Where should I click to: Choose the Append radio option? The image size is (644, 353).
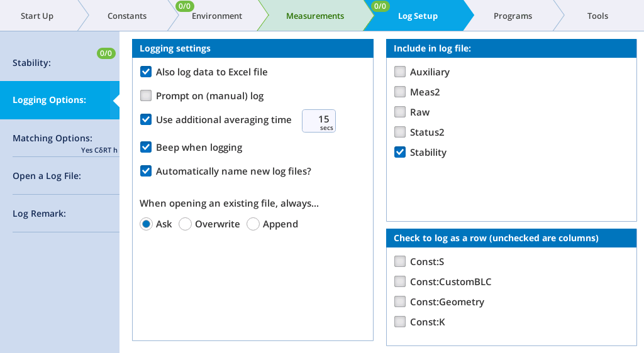point(253,224)
